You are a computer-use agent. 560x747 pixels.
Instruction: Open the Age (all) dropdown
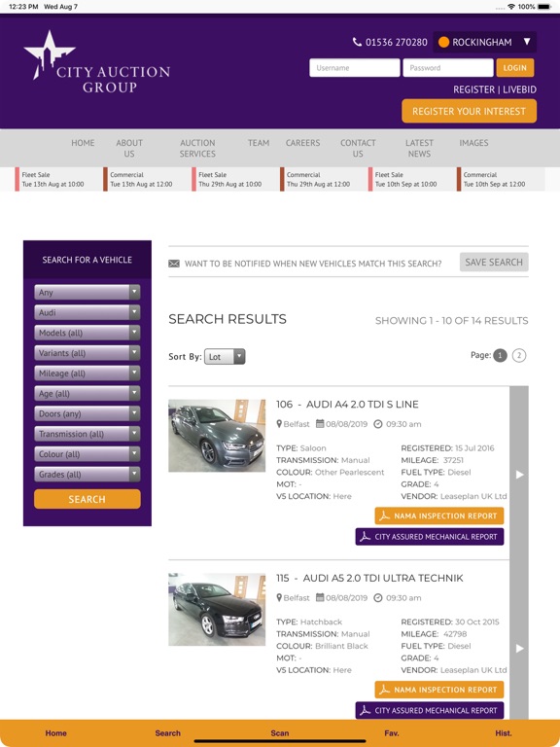[x=87, y=394]
